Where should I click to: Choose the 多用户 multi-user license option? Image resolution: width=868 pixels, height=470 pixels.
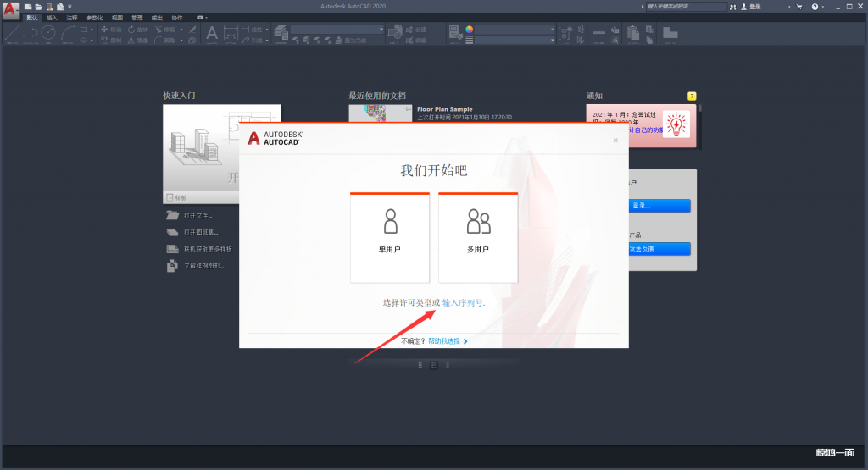(478, 237)
